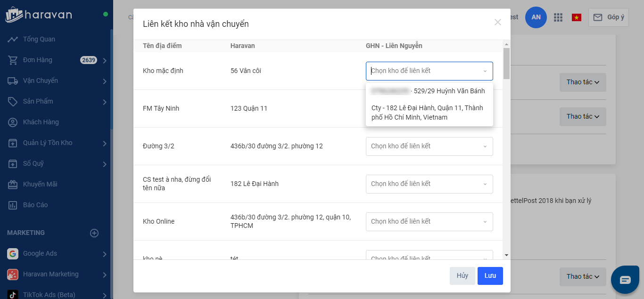
Task: Click the Góp ý feedback button
Action: 608,17
